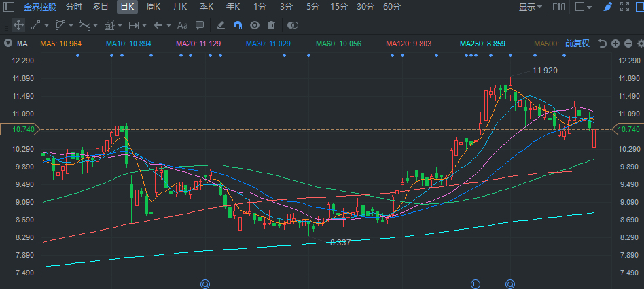Undo the last action on the chart

(x=603, y=44)
